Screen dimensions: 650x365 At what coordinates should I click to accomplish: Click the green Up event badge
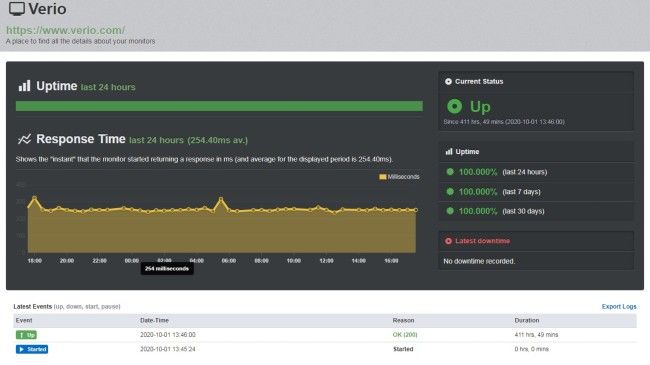(26, 335)
